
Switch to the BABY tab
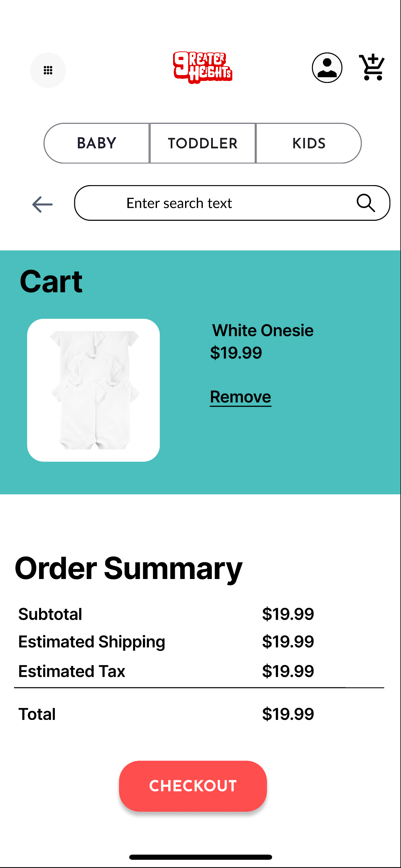click(96, 143)
